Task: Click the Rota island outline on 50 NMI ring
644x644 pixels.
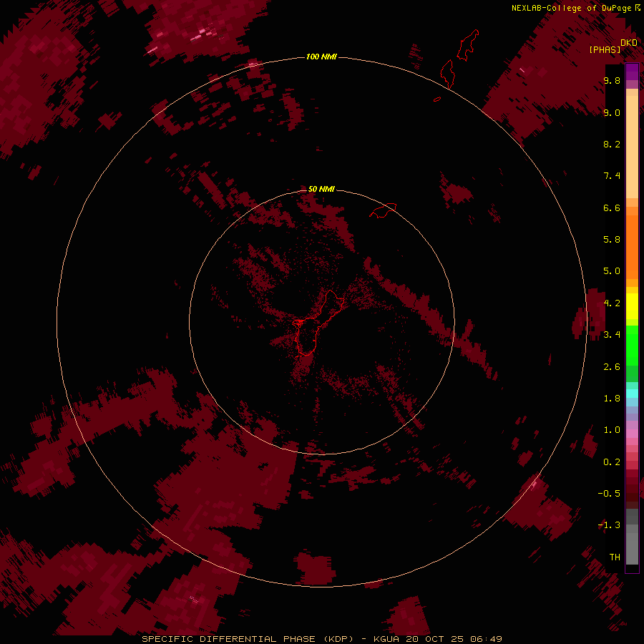Action: tap(383, 210)
